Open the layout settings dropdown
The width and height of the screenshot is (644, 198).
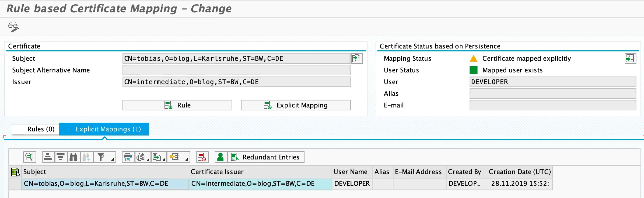tap(186, 159)
